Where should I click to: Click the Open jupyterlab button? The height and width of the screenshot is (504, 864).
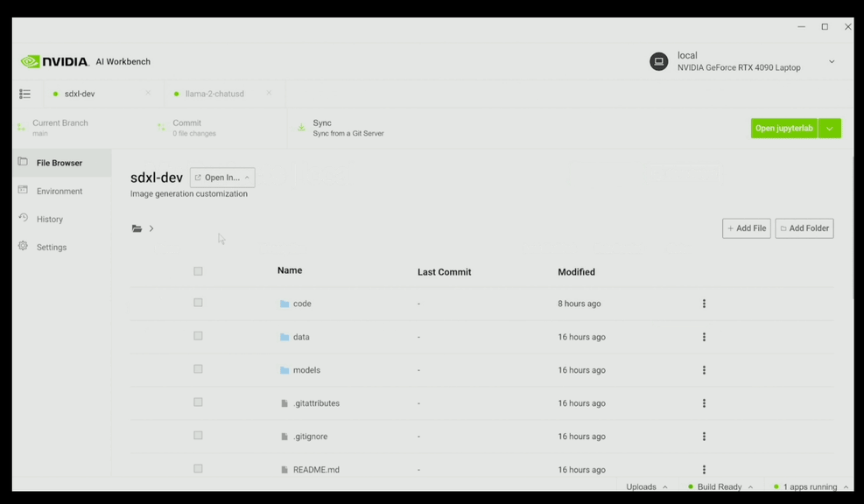tap(783, 129)
